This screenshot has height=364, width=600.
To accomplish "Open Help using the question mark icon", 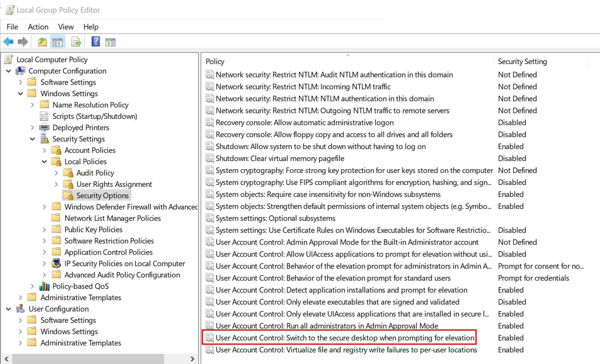I will coord(96,42).
